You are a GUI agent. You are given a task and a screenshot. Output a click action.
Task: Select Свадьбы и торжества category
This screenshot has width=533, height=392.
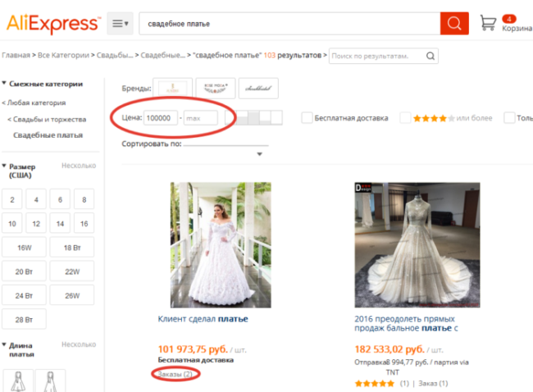[x=49, y=120]
